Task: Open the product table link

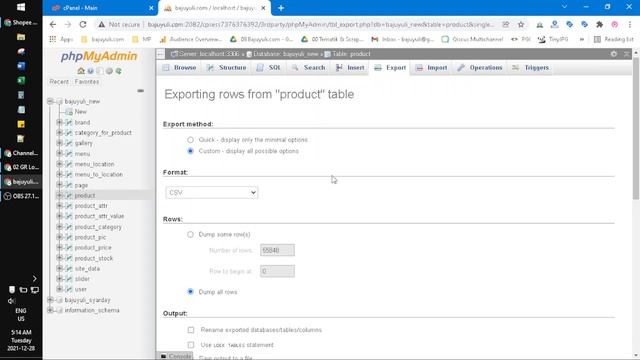Action: tap(85, 196)
